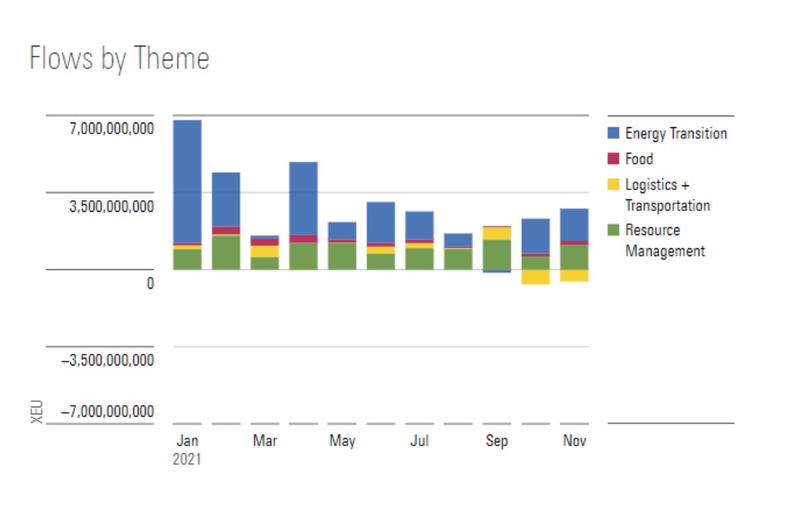Click the September yellow Logistics bar segment
This screenshot has width=812, height=519.
point(497,234)
